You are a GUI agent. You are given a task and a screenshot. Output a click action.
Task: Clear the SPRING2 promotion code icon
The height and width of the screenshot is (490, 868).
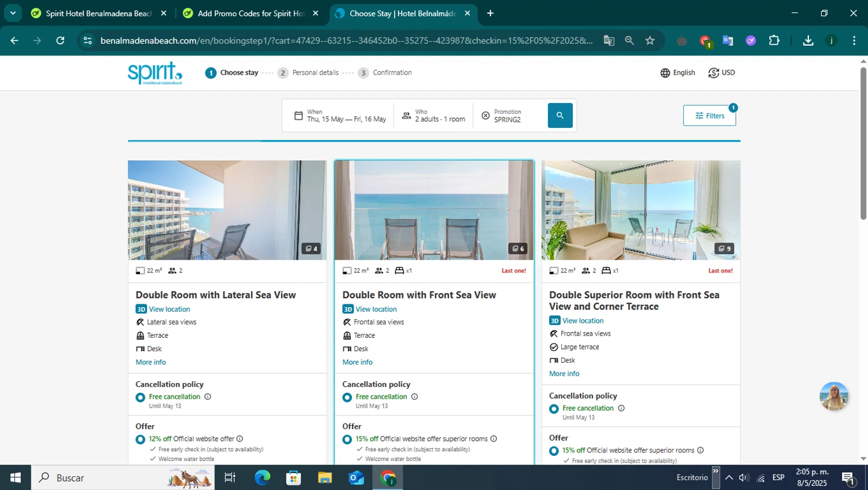(486, 116)
